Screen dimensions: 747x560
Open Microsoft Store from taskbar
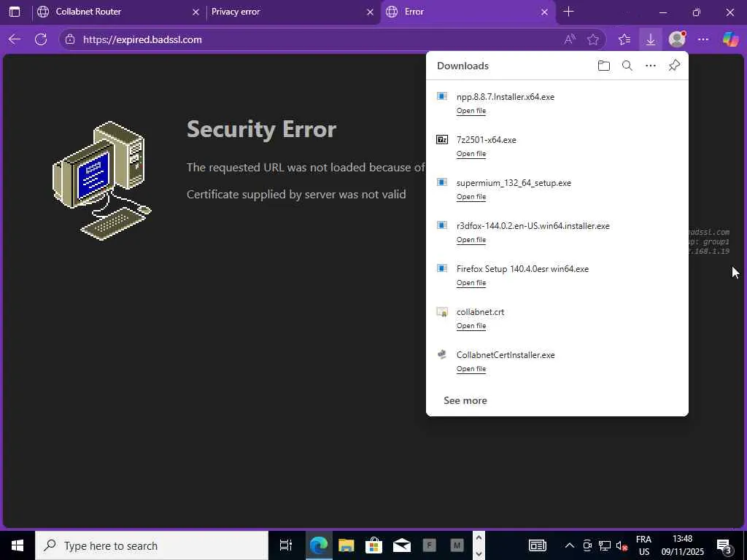point(374,545)
